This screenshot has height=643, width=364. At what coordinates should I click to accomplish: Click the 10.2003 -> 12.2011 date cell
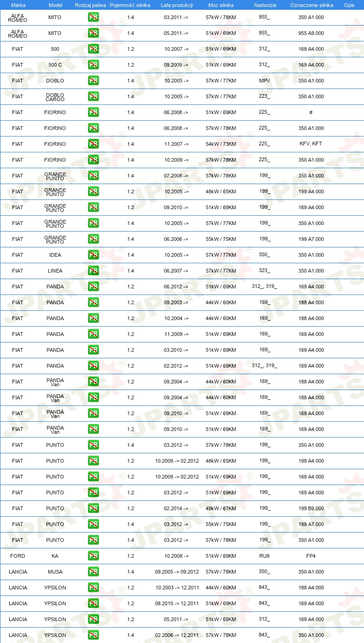click(x=177, y=588)
